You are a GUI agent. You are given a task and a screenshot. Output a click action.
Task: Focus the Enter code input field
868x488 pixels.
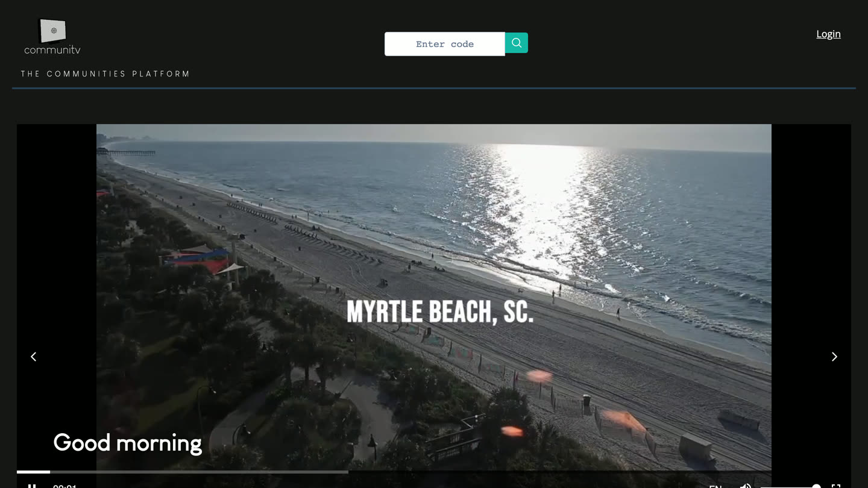pyautogui.click(x=445, y=44)
